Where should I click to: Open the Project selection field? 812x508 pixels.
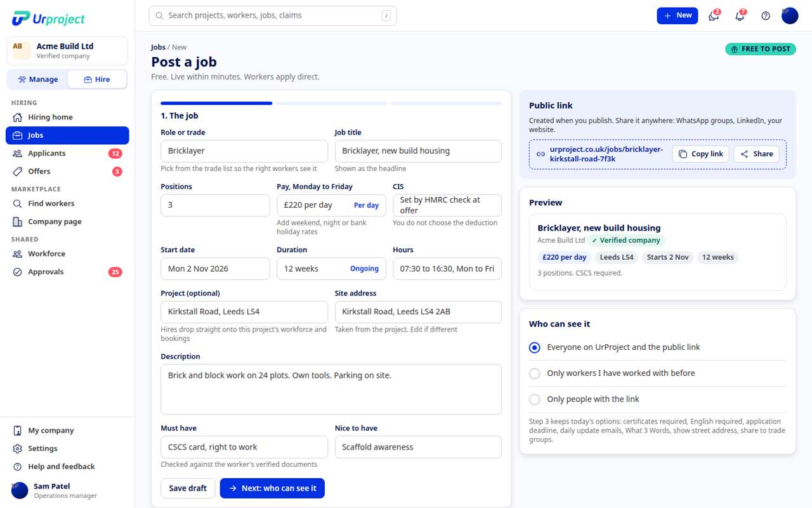point(244,312)
